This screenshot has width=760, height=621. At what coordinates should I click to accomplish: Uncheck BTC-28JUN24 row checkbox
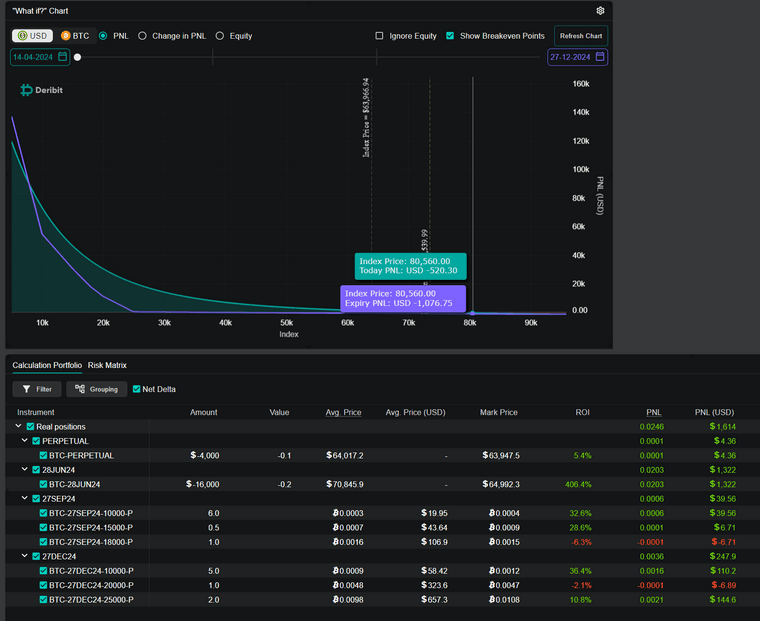(43, 484)
